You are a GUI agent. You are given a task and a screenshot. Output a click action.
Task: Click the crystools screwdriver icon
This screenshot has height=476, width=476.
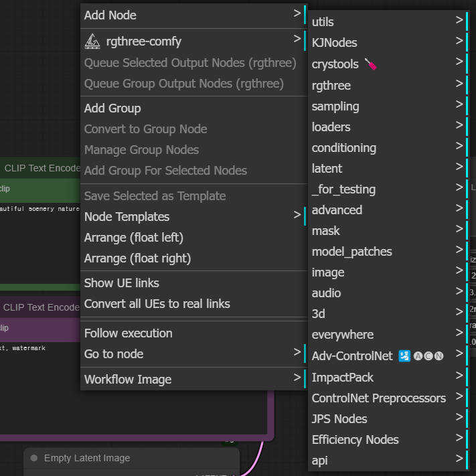[x=370, y=64]
